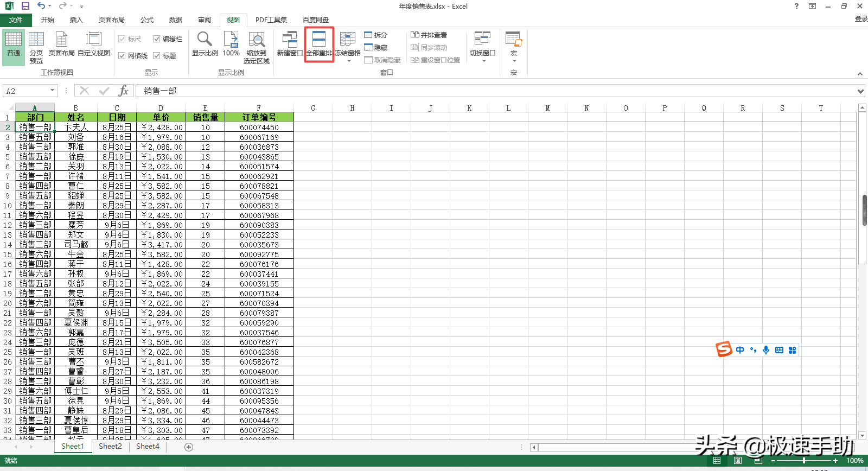Open Page Break Preview (分页预览)
868x471 pixels.
[36, 48]
